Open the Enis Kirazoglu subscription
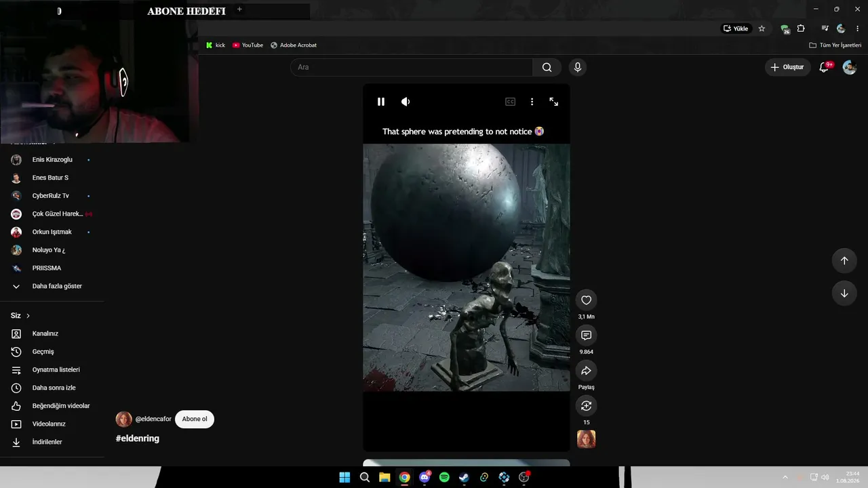Viewport: 868px width, 488px height. click(x=52, y=160)
